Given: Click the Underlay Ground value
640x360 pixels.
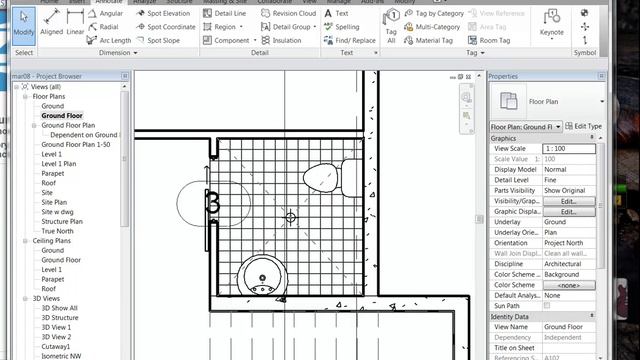Looking at the screenshot, I should tap(569, 222).
